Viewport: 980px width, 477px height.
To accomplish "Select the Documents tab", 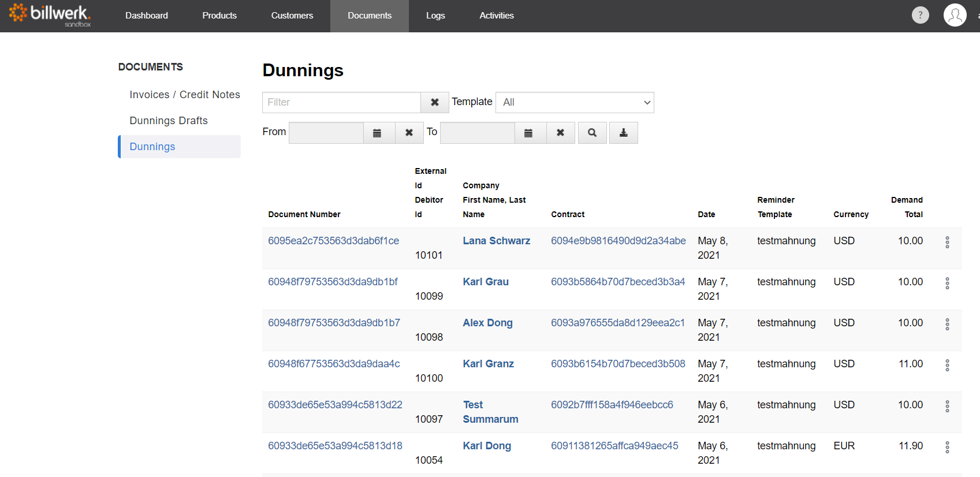I will tap(370, 16).
